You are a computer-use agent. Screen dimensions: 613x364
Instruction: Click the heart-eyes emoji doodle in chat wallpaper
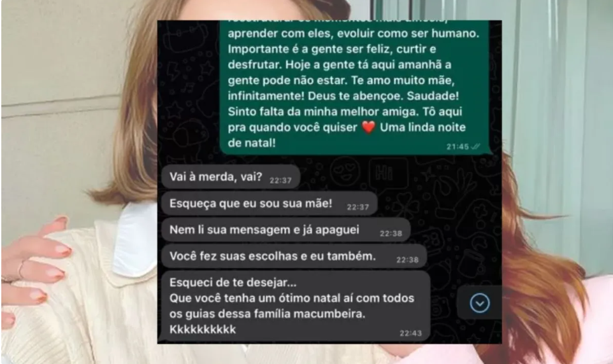click(x=345, y=171)
